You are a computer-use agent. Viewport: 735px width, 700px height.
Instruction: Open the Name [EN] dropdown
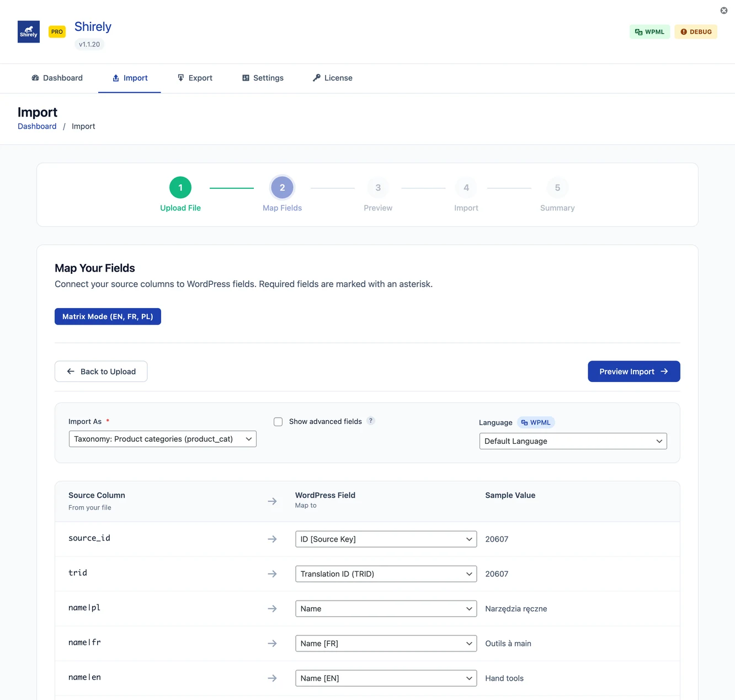pyautogui.click(x=386, y=678)
